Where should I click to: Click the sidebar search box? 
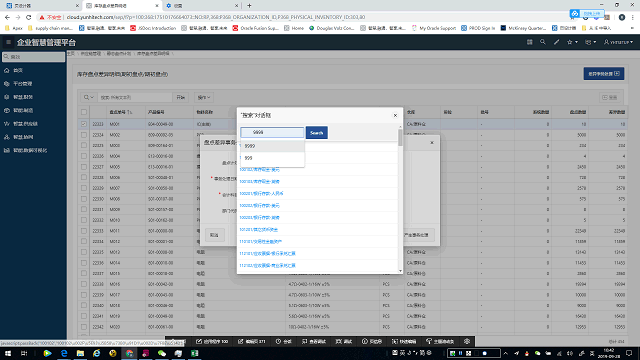(33, 57)
